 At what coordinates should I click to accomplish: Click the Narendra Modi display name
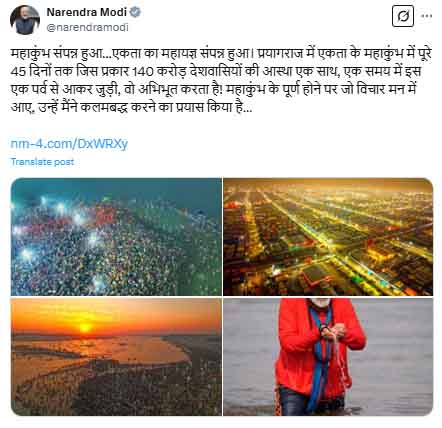(x=87, y=12)
